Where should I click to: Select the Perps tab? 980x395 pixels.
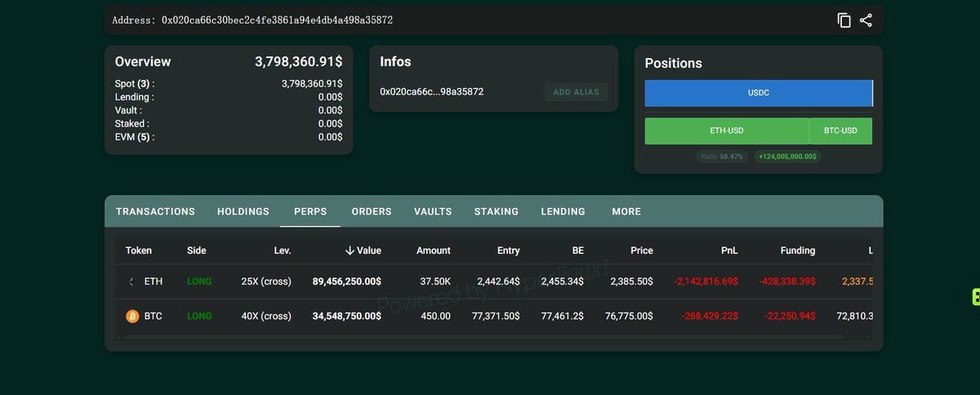pyautogui.click(x=310, y=211)
